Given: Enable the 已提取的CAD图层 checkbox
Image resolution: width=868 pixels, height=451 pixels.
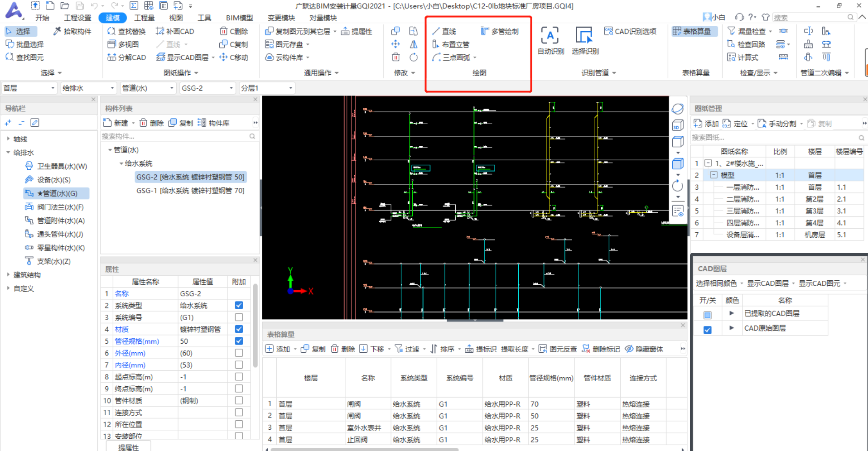Looking at the screenshot, I should pyautogui.click(x=707, y=315).
